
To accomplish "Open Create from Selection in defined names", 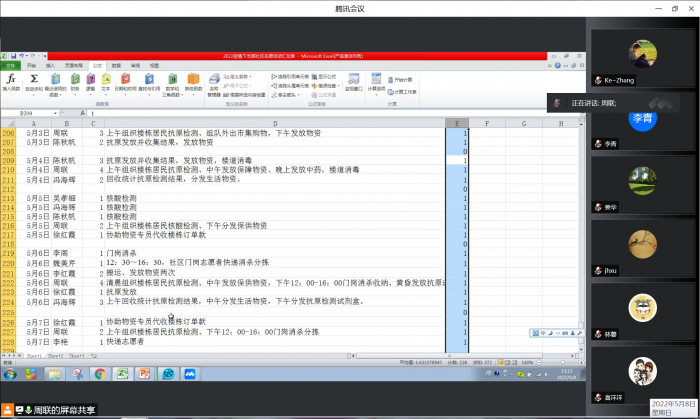I will click(x=244, y=95).
